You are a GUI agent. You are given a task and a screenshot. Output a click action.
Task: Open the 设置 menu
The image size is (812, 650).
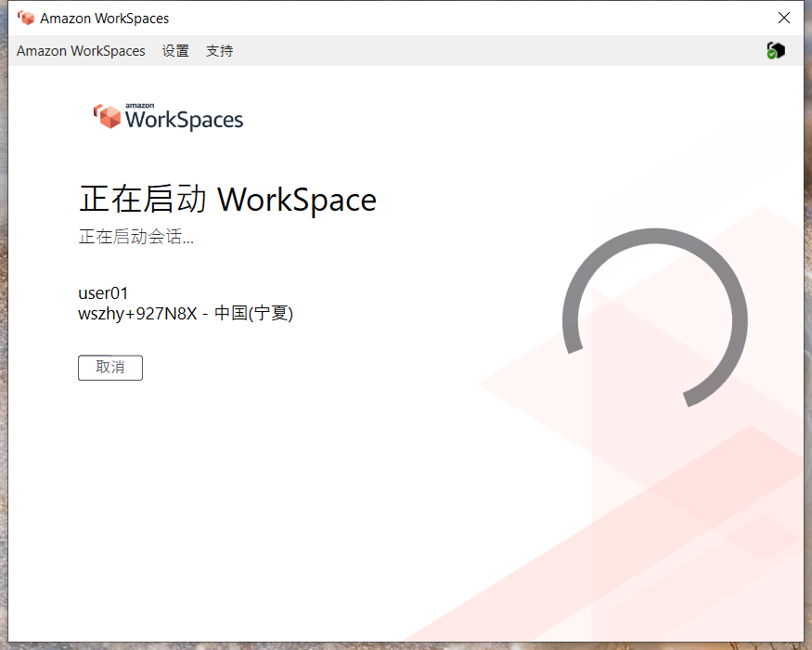[x=175, y=51]
